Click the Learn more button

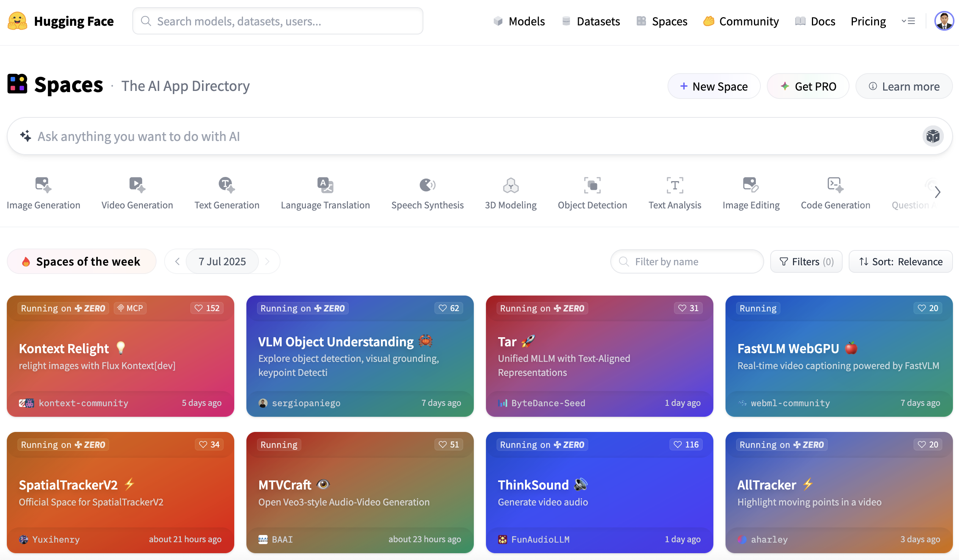pos(904,86)
